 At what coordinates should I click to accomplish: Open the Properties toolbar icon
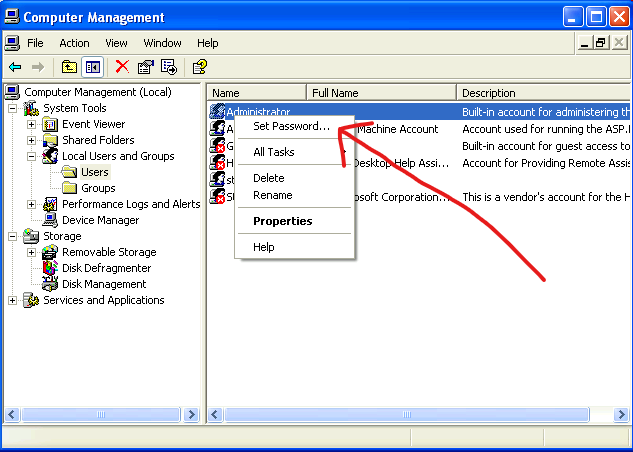tap(146, 67)
